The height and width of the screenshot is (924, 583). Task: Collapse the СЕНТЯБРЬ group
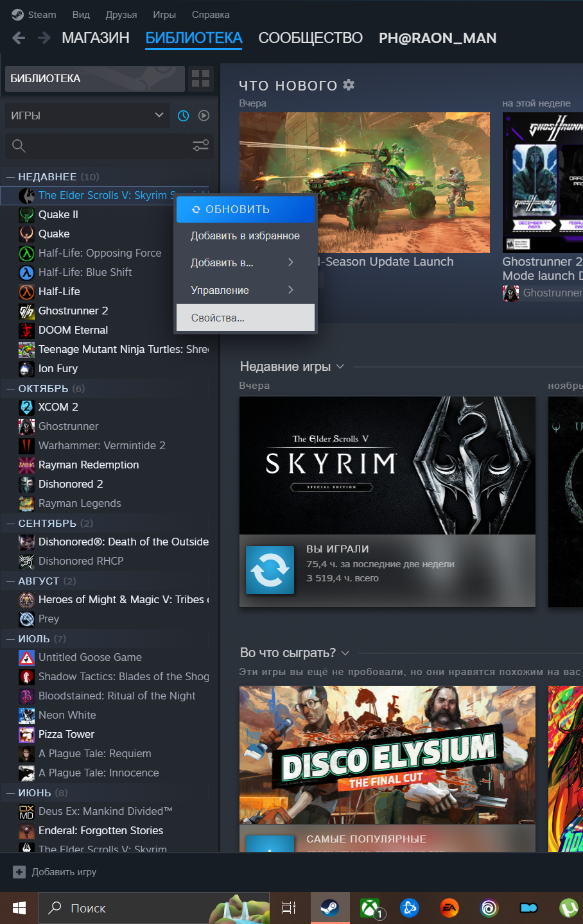[10, 523]
